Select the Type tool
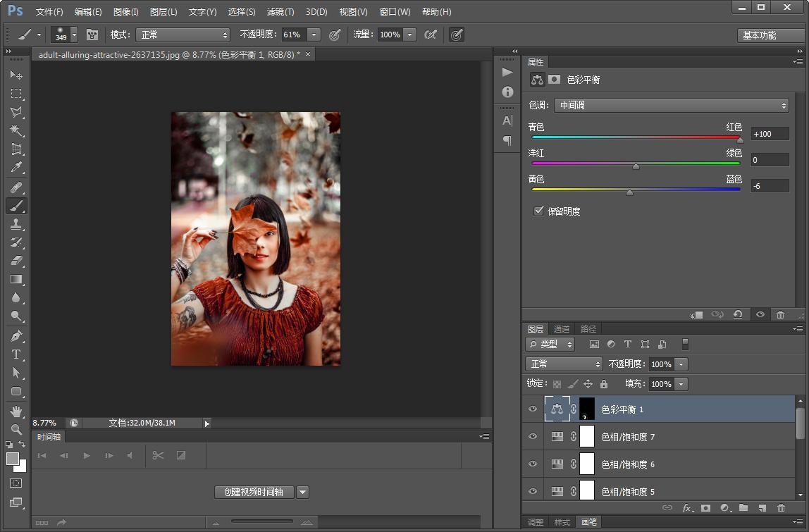The image size is (809, 532). (x=16, y=354)
